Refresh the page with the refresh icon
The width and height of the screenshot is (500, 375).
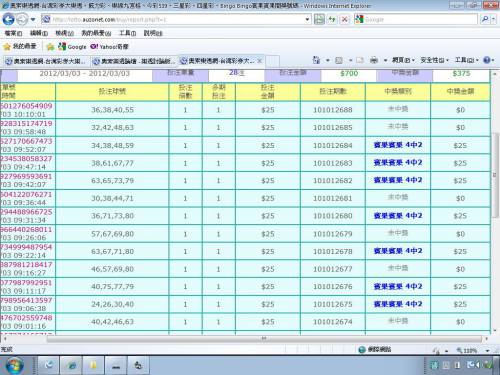pyautogui.click(x=332, y=20)
